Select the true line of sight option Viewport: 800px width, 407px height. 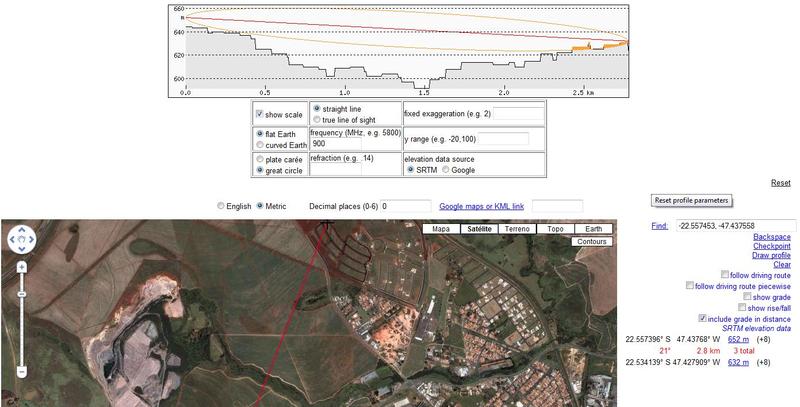click(317, 119)
